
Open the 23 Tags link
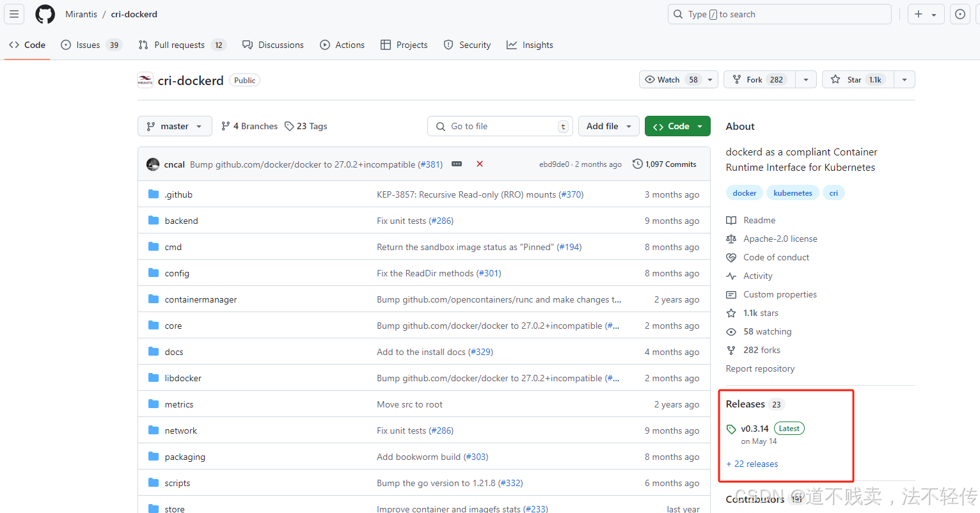tap(306, 126)
